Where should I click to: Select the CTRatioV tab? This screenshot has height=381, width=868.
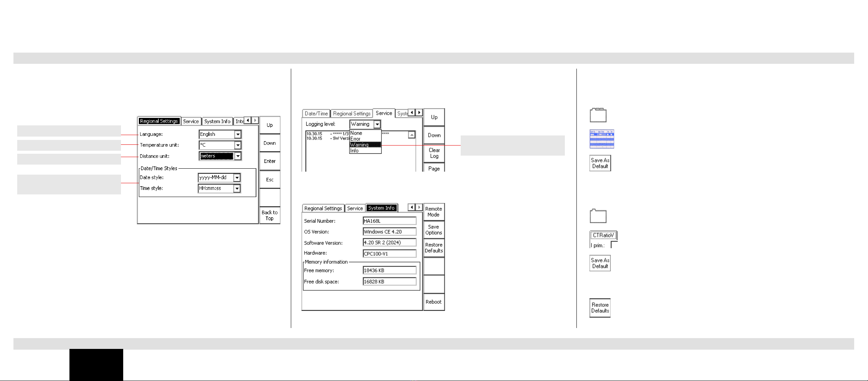(603, 235)
